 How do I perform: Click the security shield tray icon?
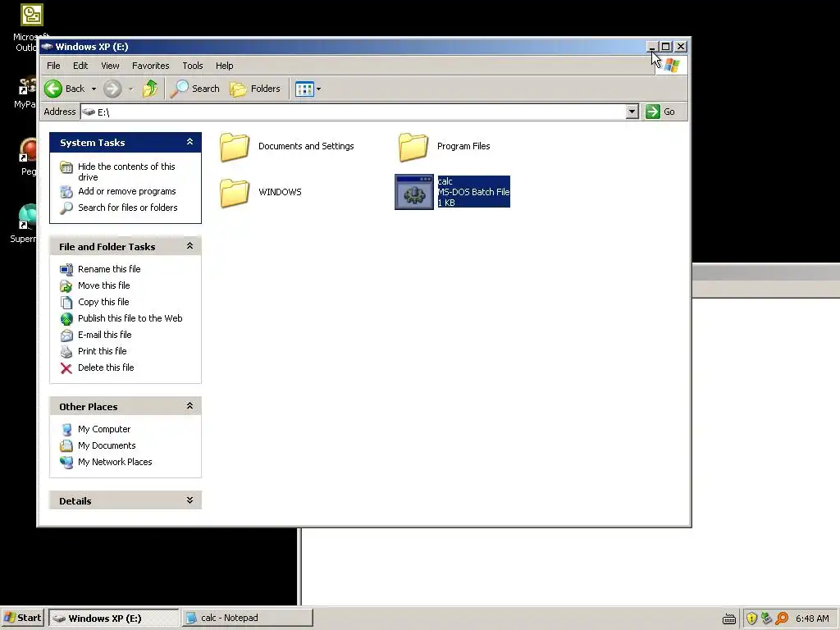[751, 619]
